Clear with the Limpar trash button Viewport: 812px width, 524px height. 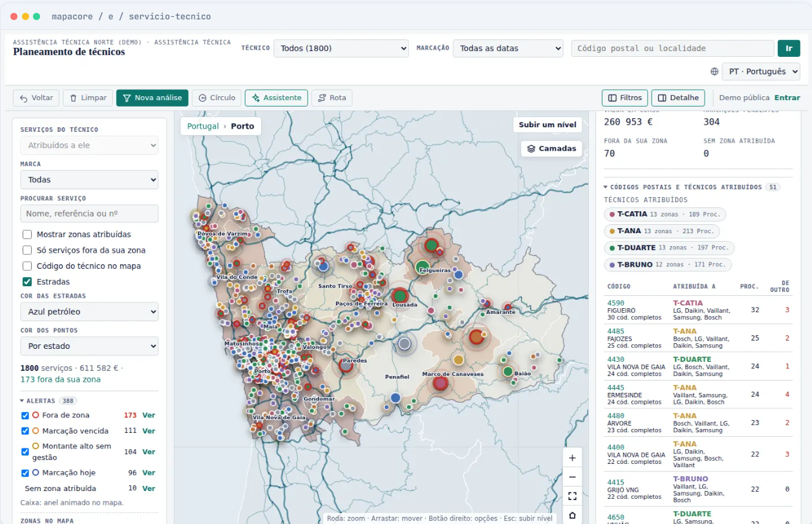88,98
